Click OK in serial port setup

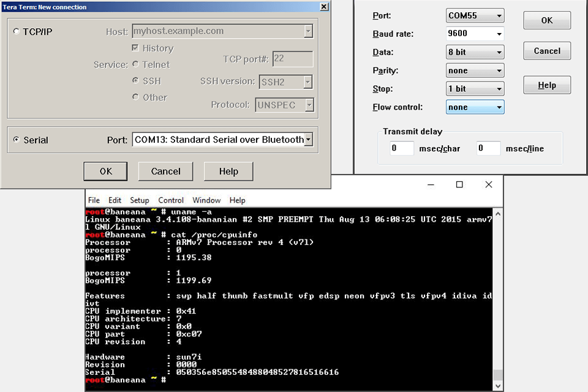tap(547, 20)
